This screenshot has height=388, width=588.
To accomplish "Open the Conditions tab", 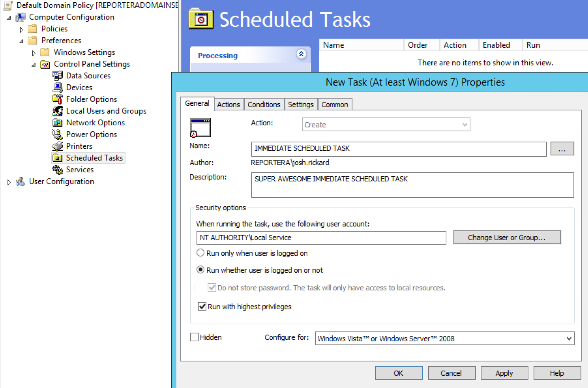I will [x=264, y=104].
